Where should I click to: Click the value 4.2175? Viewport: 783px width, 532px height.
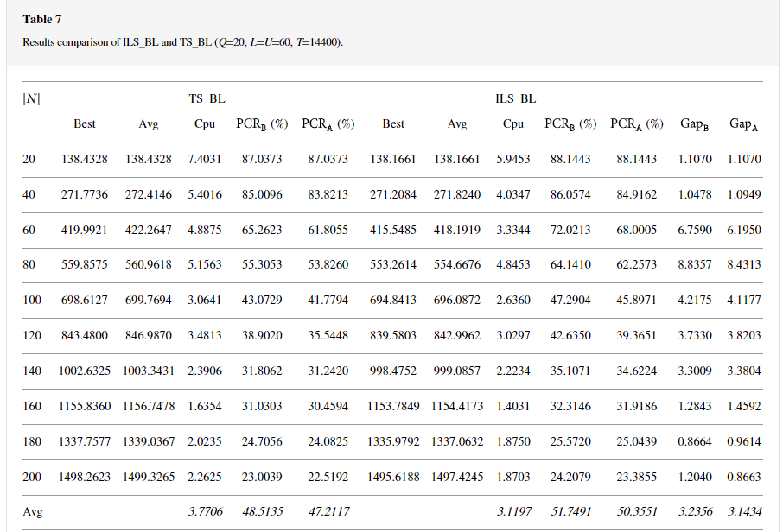click(695, 300)
